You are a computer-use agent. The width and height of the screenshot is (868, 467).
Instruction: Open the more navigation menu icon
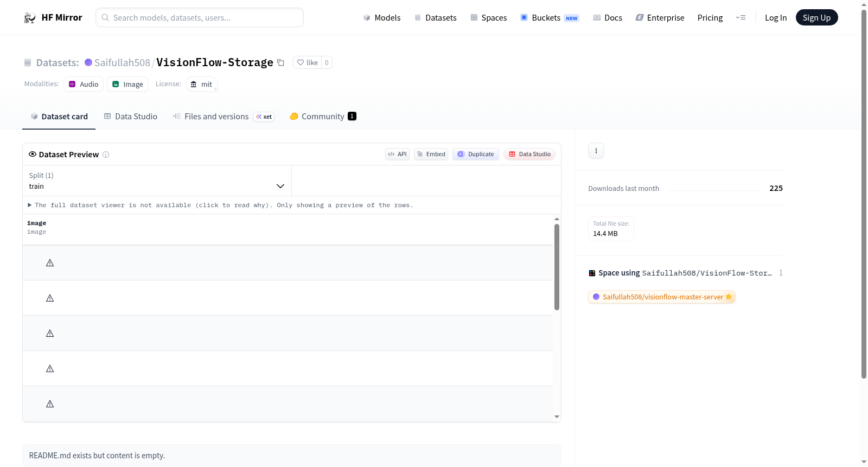point(741,17)
